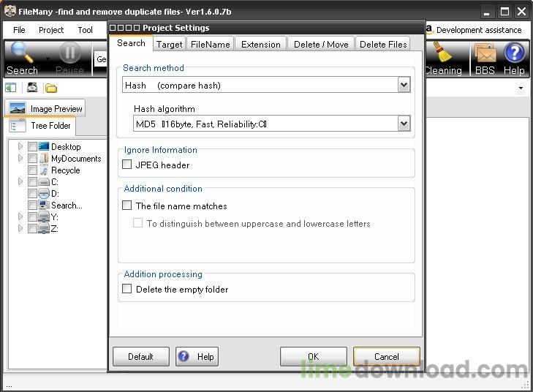
Task: Switch to the Target tab
Action: coord(170,44)
